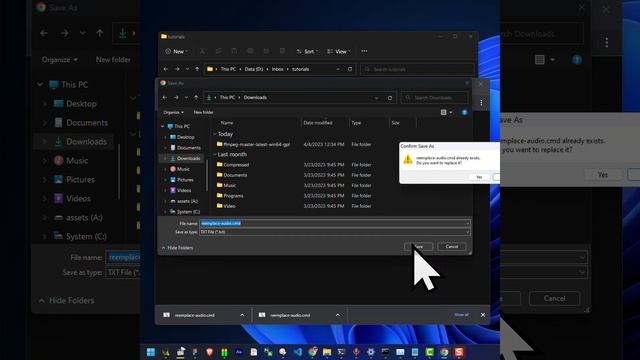Image resolution: width=640 pixels, height=360 pixels.
Task: Open the Windows Start menu
Action: 151,352
